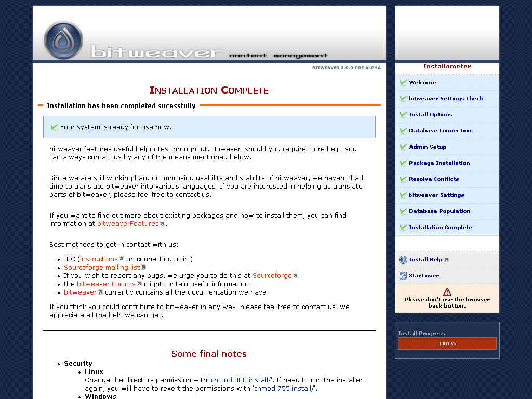Screen dimensions: 532x399
Task: Open the Resolve Conflicts step
Action: 434,179
